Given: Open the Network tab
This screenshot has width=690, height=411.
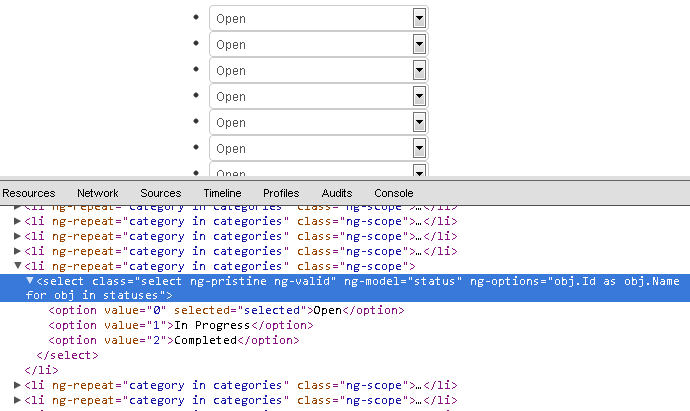Looking at the screenshot, I should (x=98, y=193).
